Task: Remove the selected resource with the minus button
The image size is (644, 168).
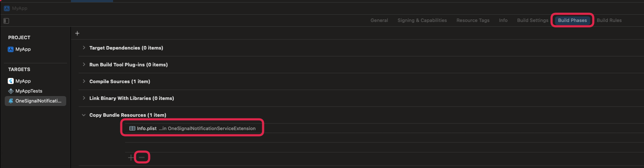Action: (142, 158)
